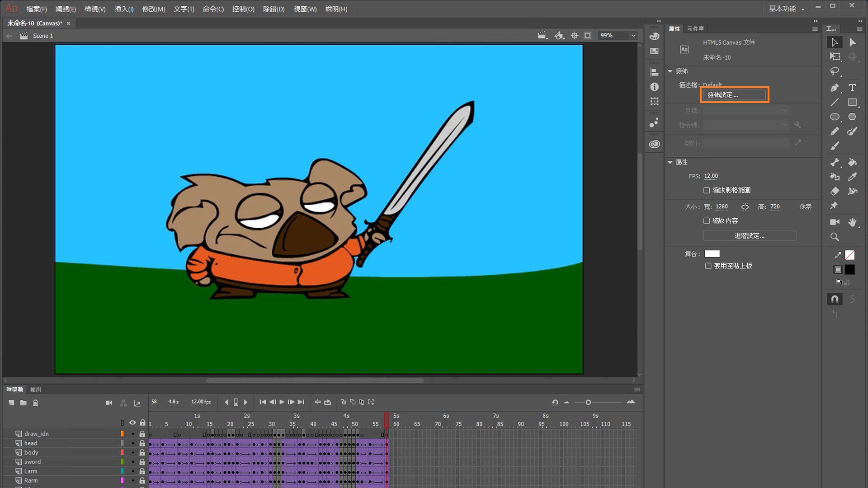
Task: Collapse the 屬性 section triangle
Action: (670, 162)
